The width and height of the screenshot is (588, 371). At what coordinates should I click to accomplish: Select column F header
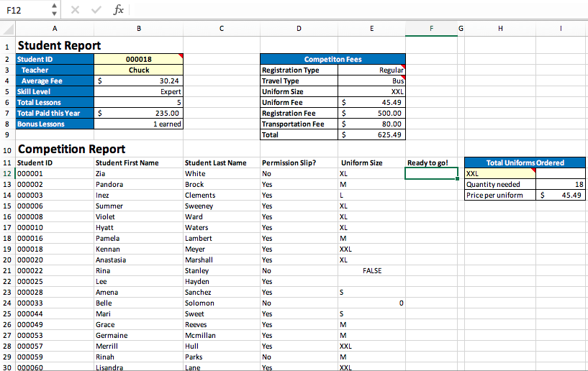coord(431,29)
